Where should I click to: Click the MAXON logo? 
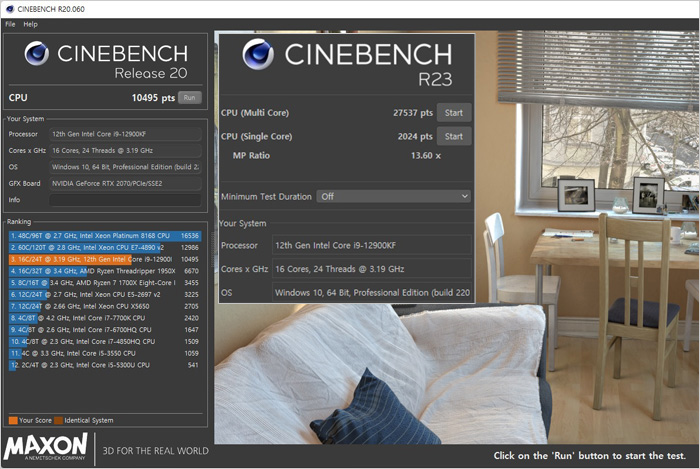click(46, 447)
